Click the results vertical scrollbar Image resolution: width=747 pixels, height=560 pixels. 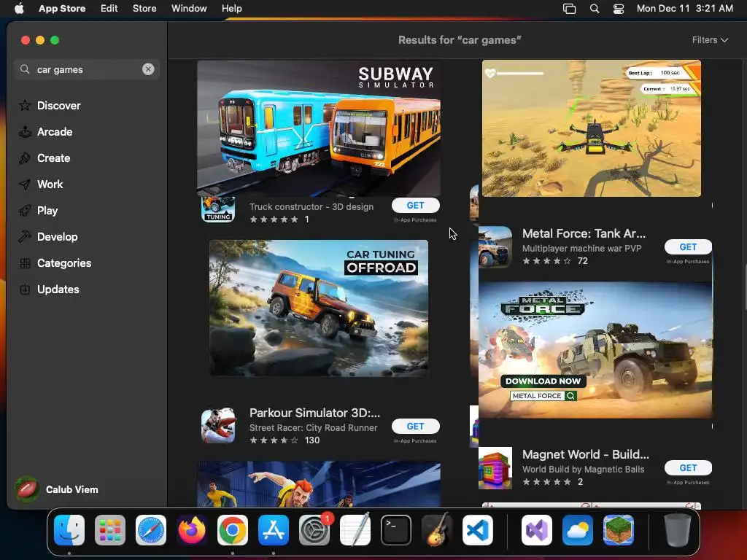744,286
